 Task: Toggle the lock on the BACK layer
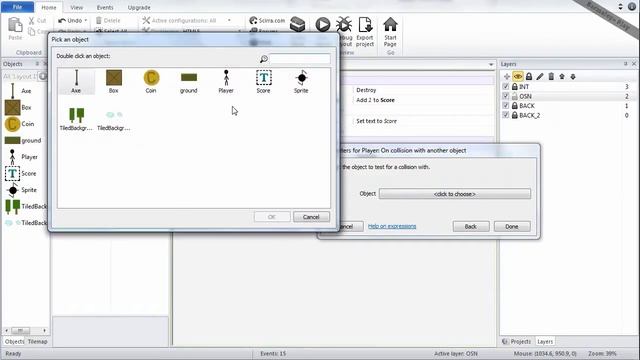(515, 106)
